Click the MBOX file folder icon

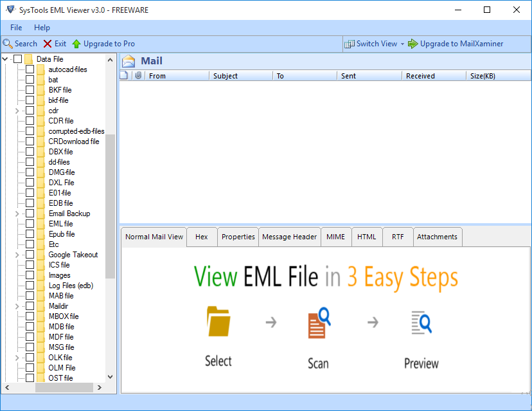[x=40, y=316]
